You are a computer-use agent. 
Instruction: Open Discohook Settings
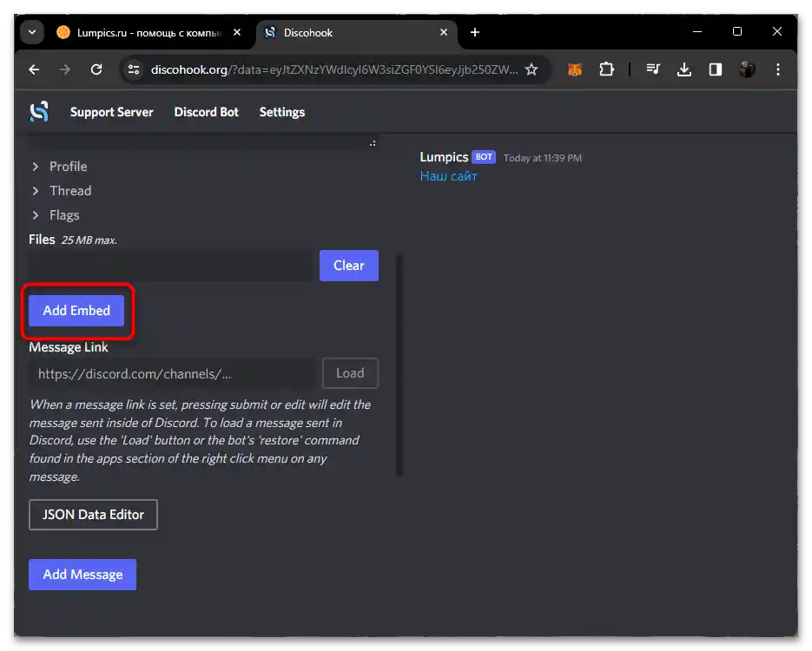pyautogui.click(x=281, y=112)
